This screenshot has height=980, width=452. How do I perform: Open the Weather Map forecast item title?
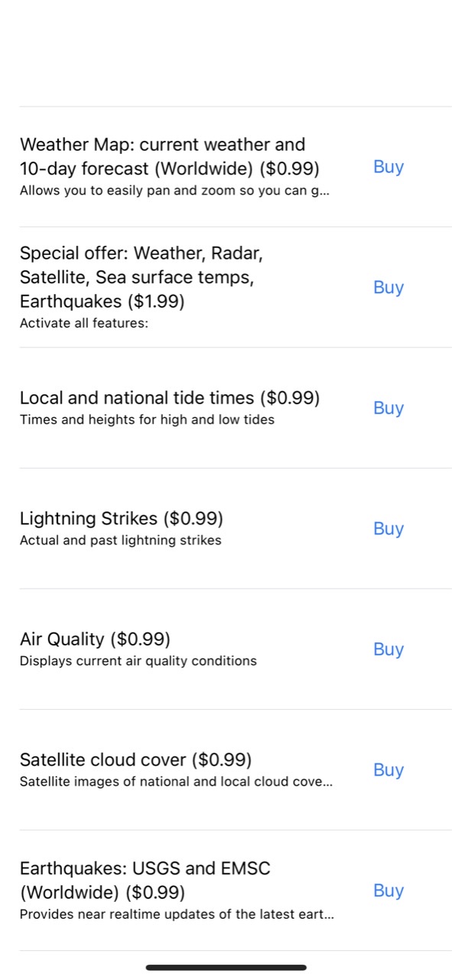170,156
